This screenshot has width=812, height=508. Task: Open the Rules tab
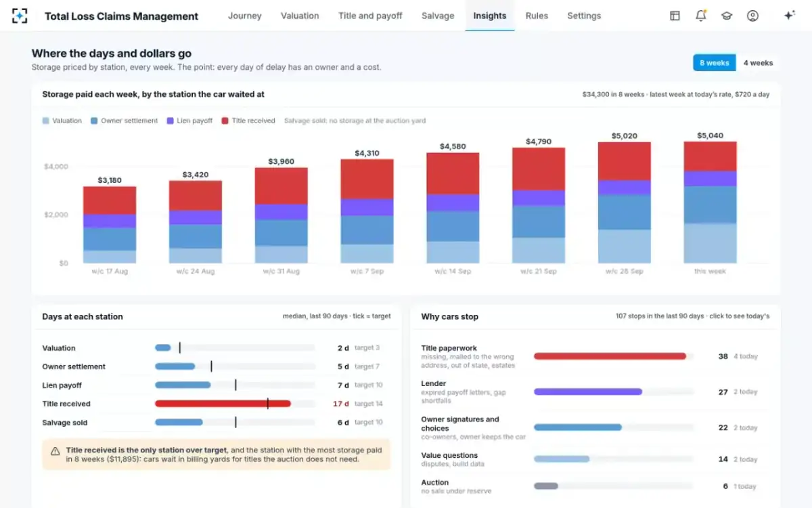tap(537, 16)
